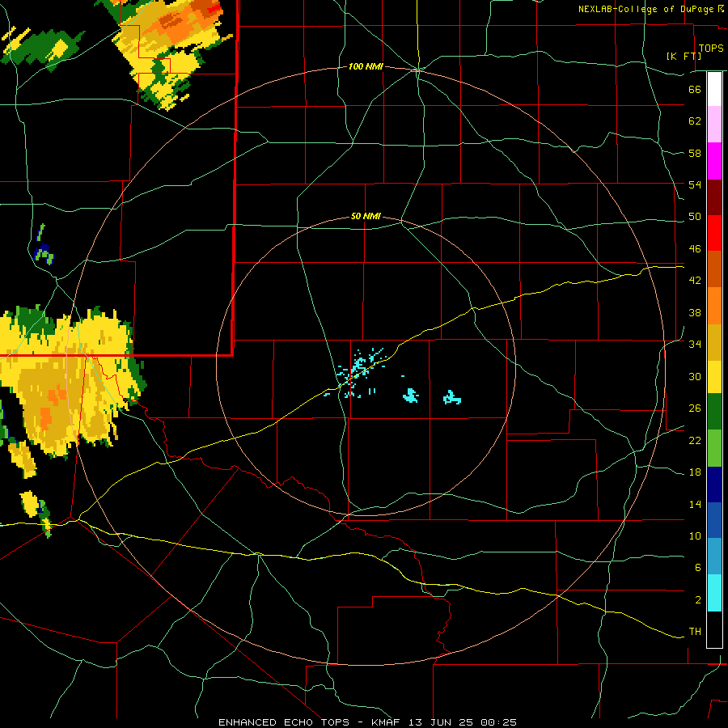Click the legend value "2"

click(x=697, y=600)
